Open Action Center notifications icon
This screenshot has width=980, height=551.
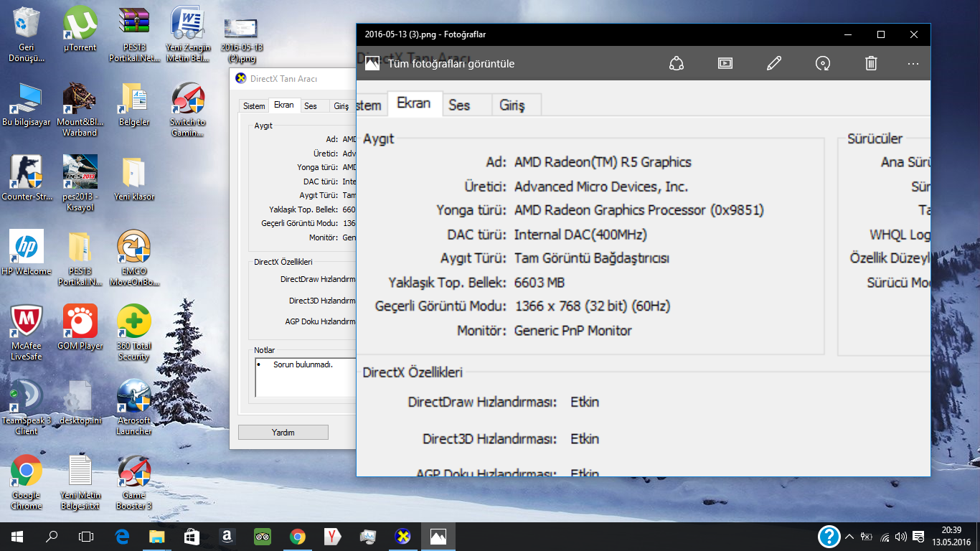coord(918,536)
